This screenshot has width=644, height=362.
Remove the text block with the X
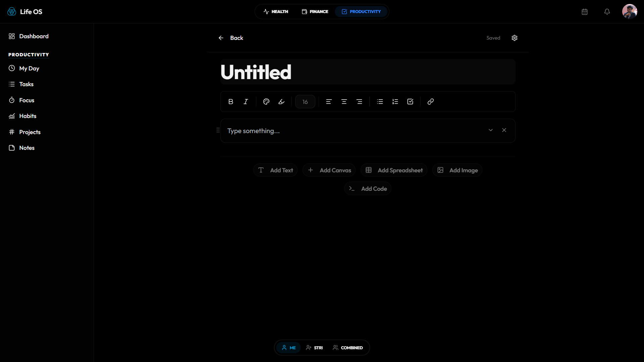click(504, 130)
